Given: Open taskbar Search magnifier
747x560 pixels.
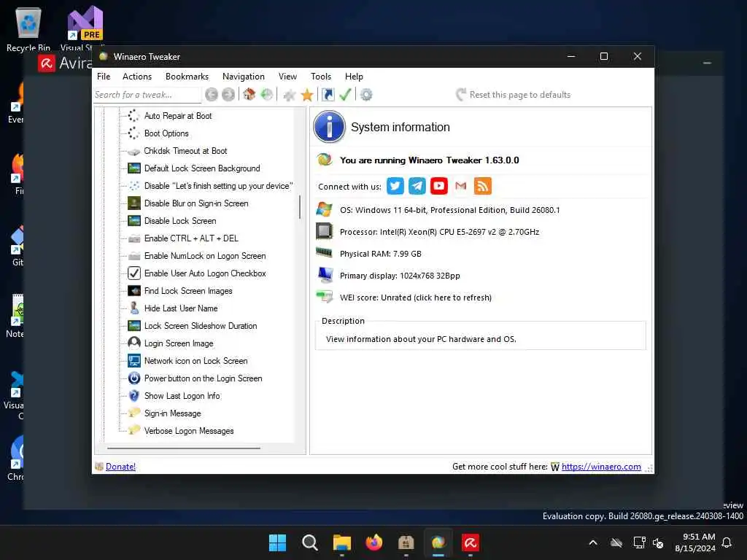Looking at the screenshot, I should coord(309,542).
